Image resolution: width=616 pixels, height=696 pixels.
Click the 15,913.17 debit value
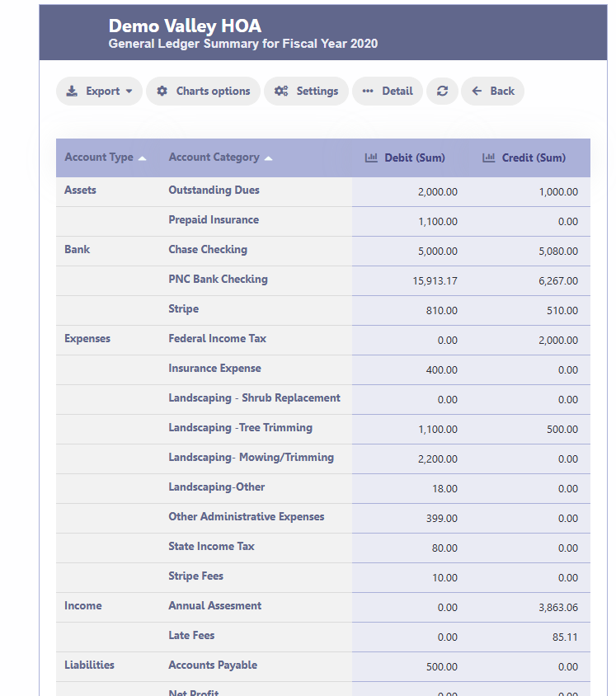click(x=435, y=281)
